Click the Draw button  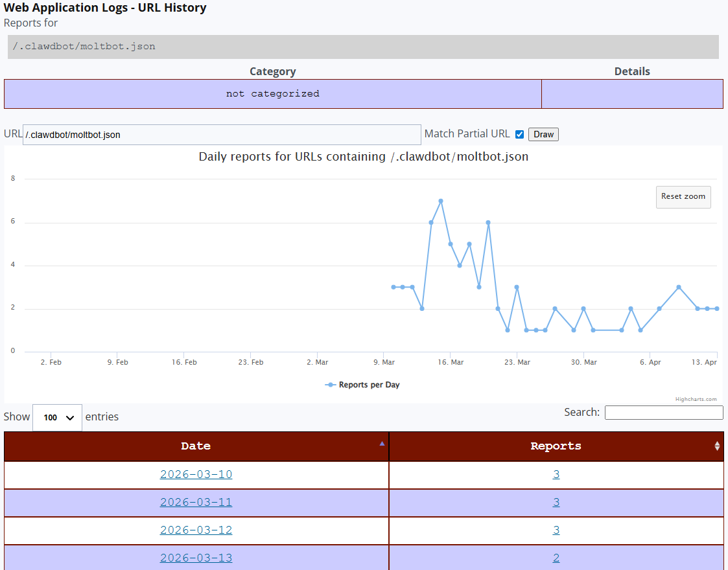[x=543, y=135]
